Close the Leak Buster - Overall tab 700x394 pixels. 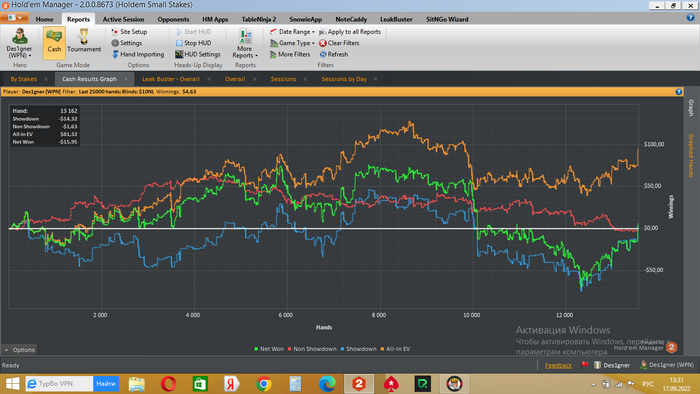point(209,79)
